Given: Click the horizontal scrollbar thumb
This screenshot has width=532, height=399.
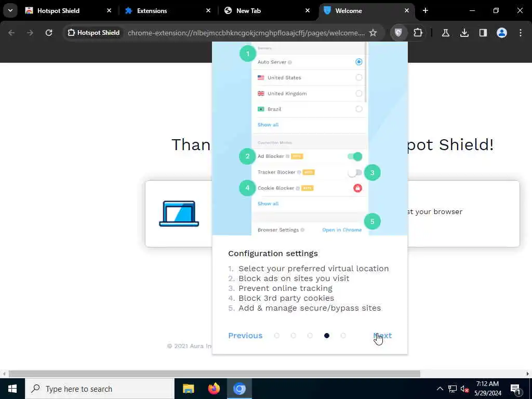Looking at the screenshot, I should point(215,374).
